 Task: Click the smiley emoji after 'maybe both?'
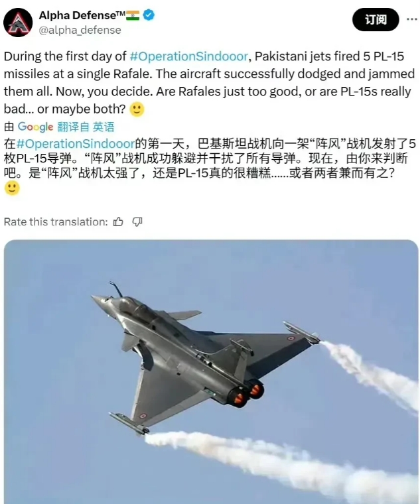point(137,109)
